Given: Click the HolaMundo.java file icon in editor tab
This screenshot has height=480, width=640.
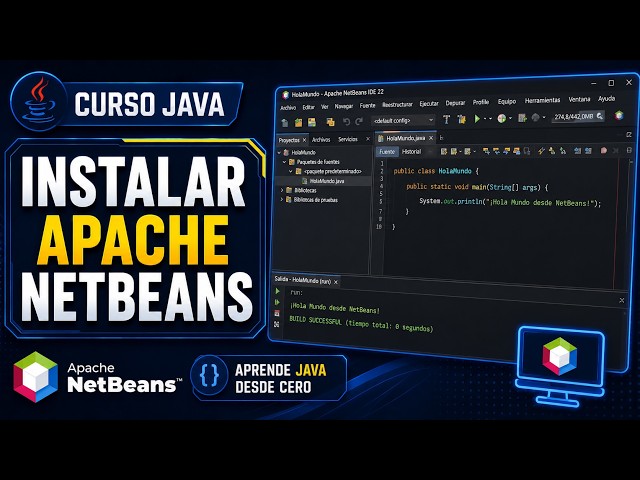Looking at the screenshot, I should [380, 138].
